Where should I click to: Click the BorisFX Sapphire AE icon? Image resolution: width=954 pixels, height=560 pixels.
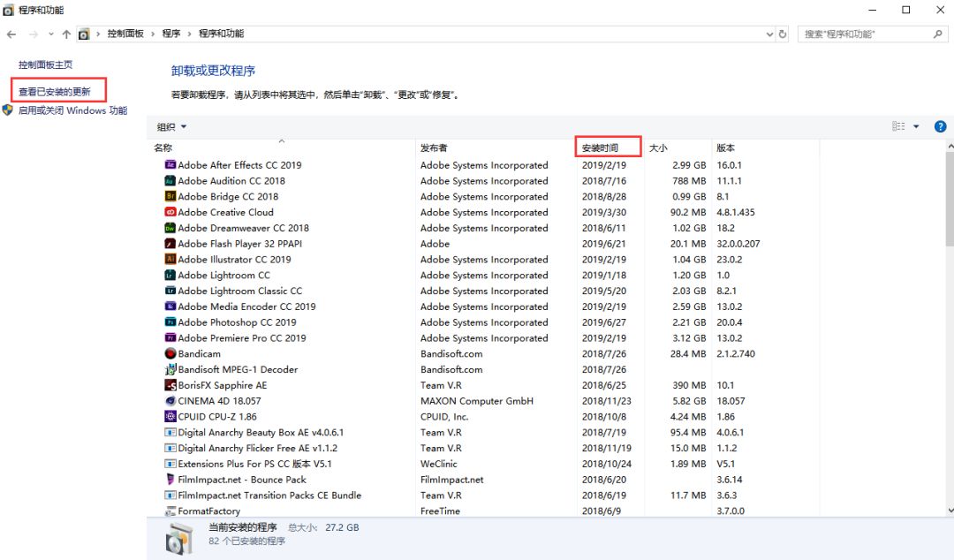(170, 385)
